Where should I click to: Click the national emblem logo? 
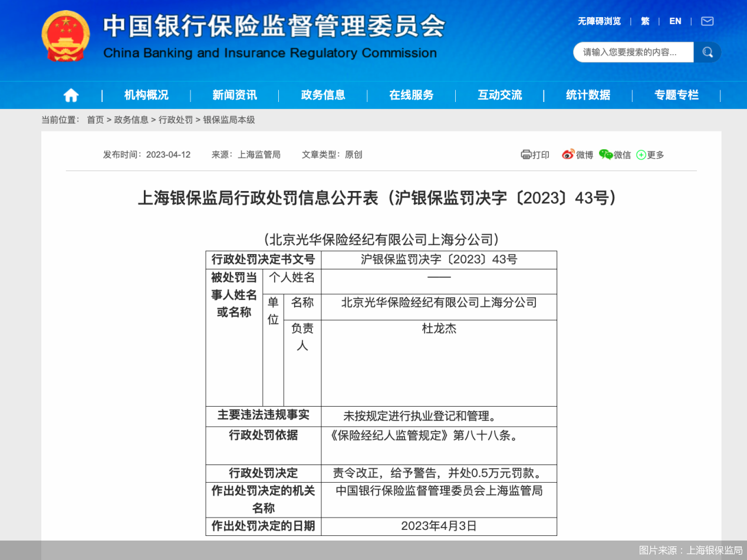pos(66,37)
